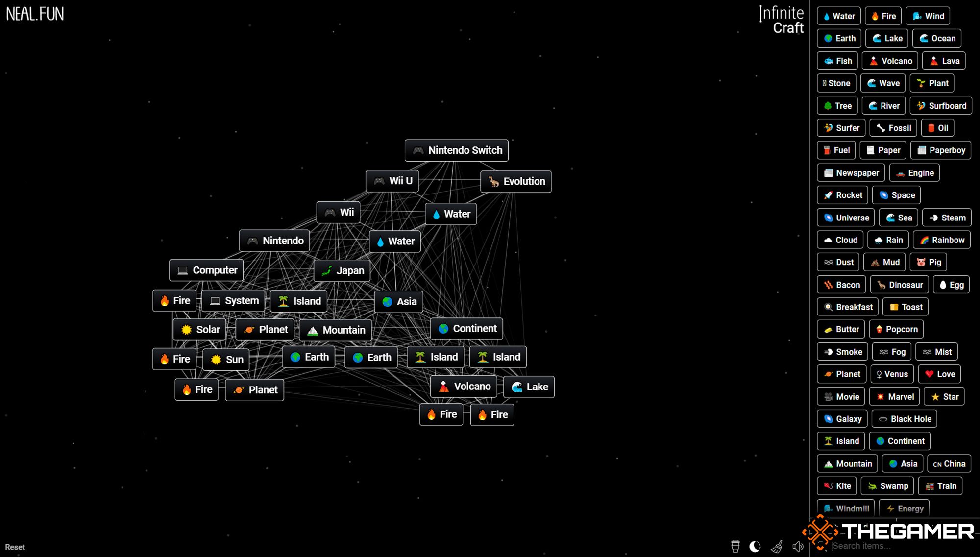Select the Wii U element on canvas
Screen dimensions: 980x557
pos(392,181)
